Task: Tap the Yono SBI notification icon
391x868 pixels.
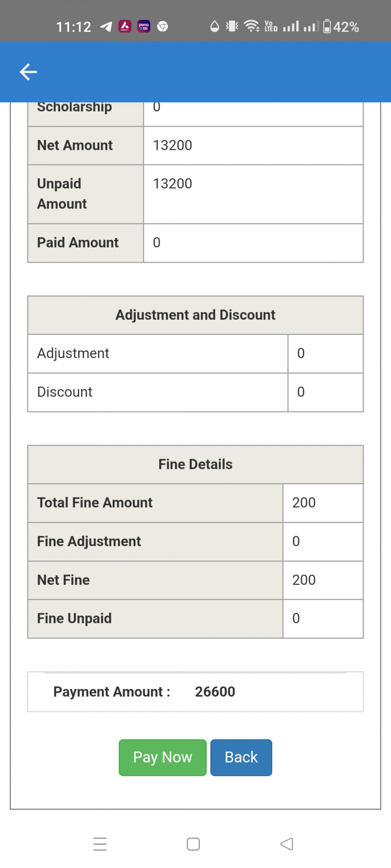Action: coord(144,26)
